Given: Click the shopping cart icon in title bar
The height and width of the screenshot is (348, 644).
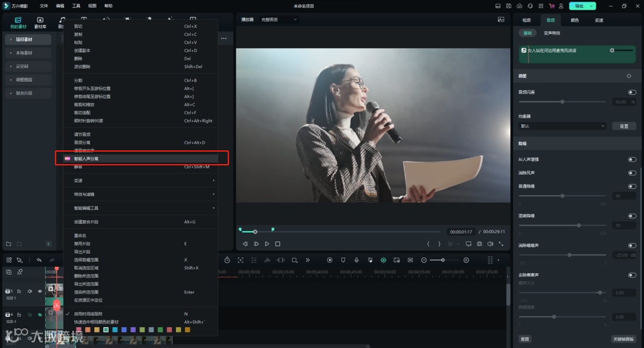Looking at the screenshot, I should (552, 6).
